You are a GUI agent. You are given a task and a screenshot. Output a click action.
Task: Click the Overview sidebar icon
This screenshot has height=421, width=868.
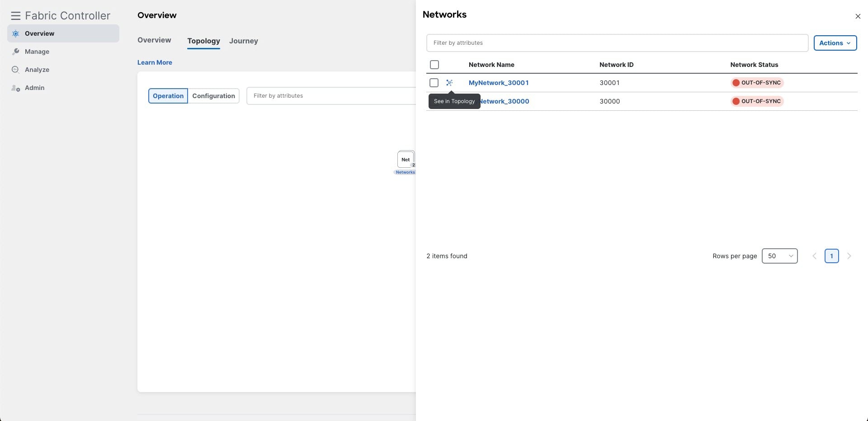tap(15, 33)
